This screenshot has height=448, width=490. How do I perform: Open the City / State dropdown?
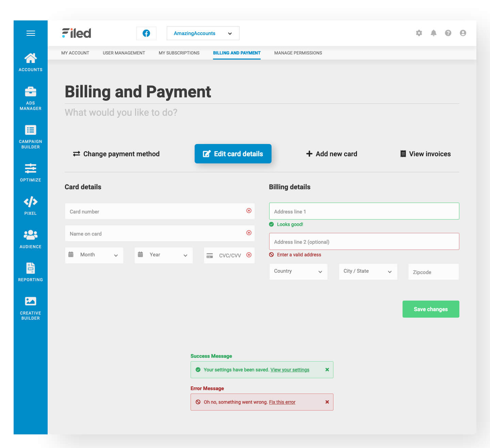pos(368,272)
